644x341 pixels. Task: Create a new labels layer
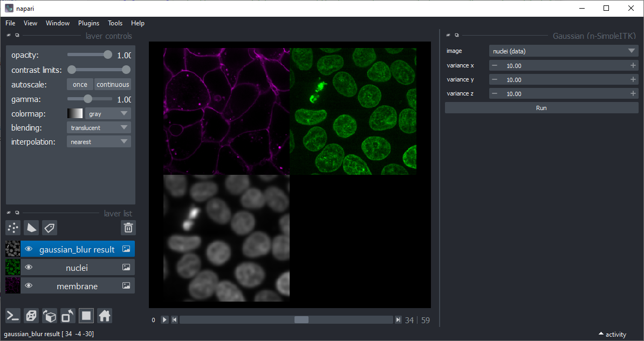point(50,228)
